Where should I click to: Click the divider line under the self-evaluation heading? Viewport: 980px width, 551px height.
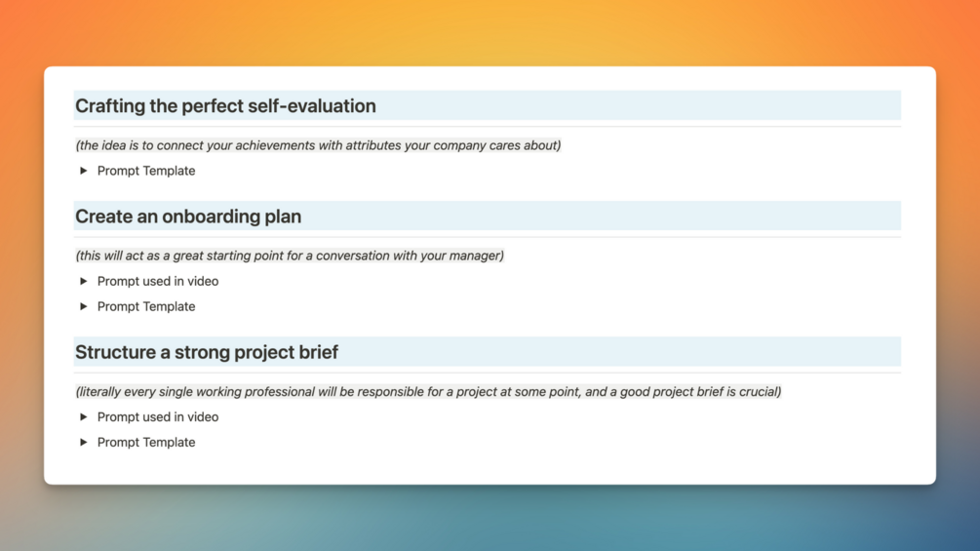coord(488,126)
